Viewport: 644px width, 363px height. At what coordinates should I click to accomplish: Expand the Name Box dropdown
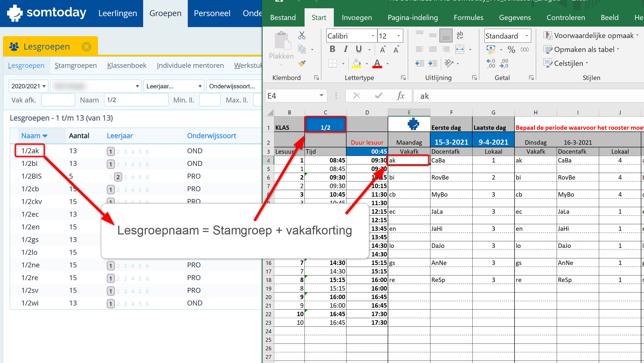pos(321,96)
